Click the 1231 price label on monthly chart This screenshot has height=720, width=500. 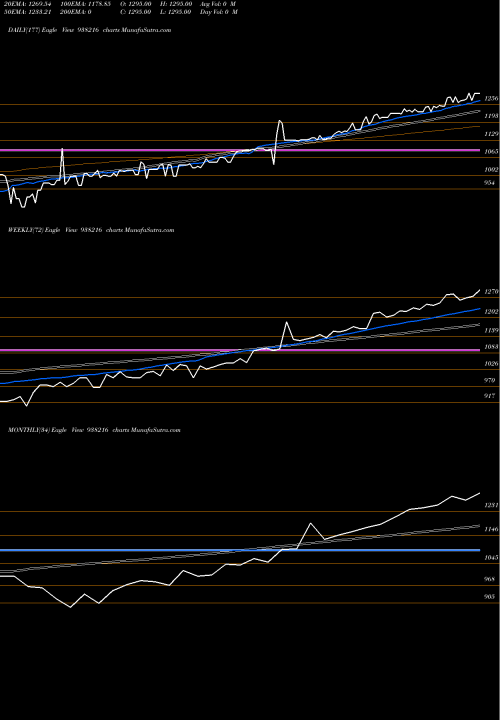(x=492, y=506)
